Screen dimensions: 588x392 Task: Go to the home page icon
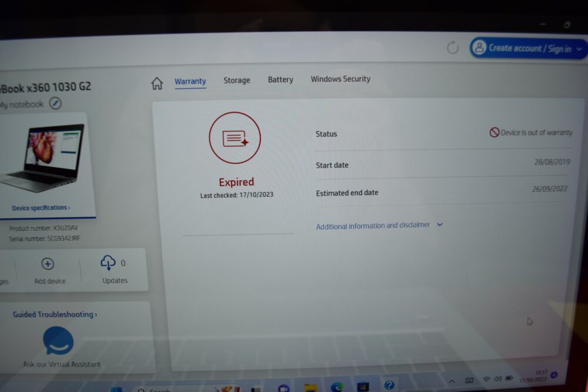tap(157, 83)
